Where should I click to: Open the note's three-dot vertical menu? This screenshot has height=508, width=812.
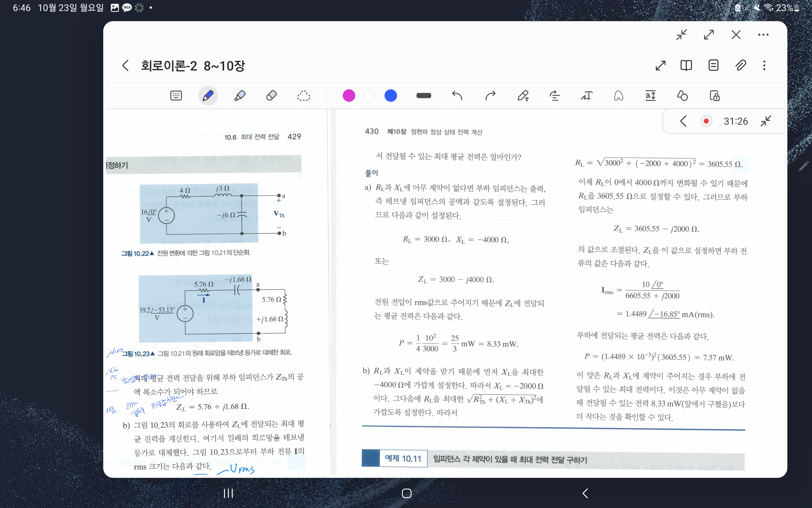(764, 65)
